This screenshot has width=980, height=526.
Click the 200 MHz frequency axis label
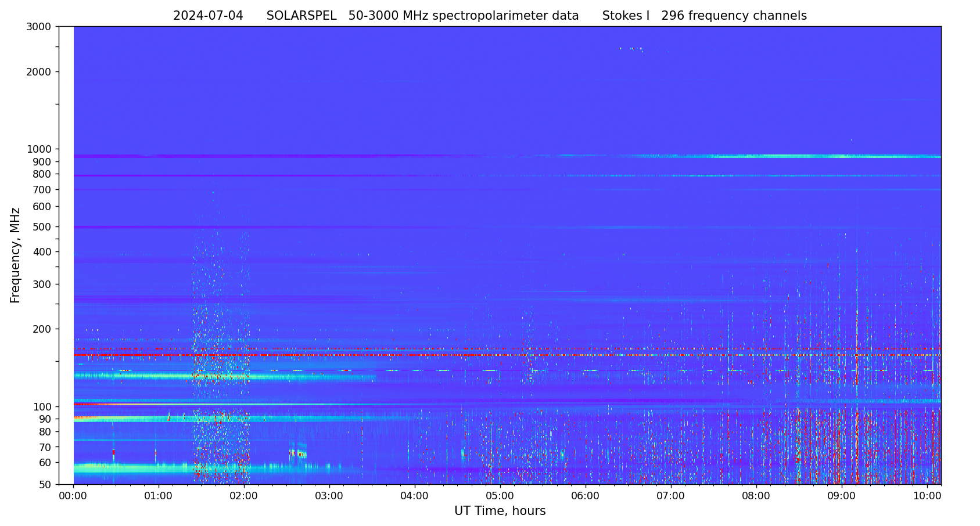tap(41, 329)
